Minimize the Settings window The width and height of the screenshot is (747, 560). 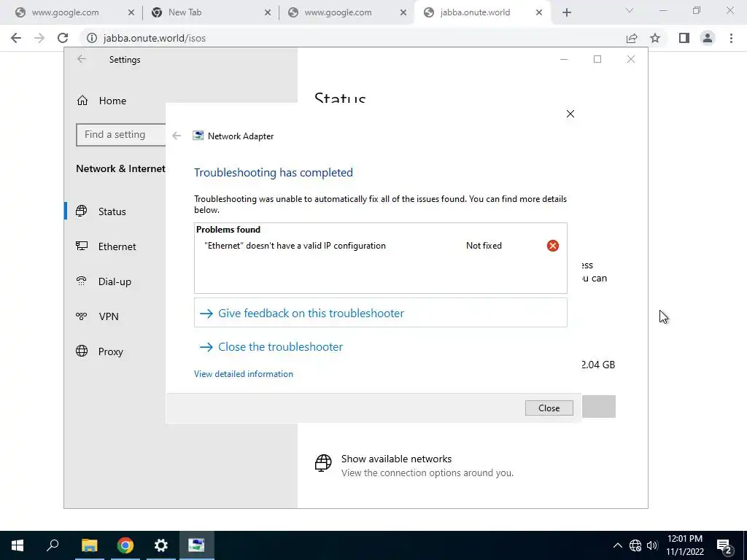[564, 59]
